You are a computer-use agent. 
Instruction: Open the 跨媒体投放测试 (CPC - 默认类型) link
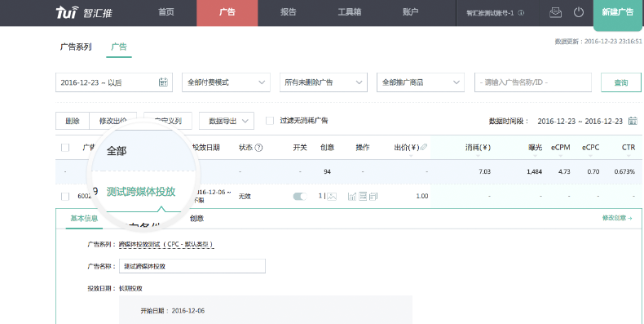(x=166, y=244)
